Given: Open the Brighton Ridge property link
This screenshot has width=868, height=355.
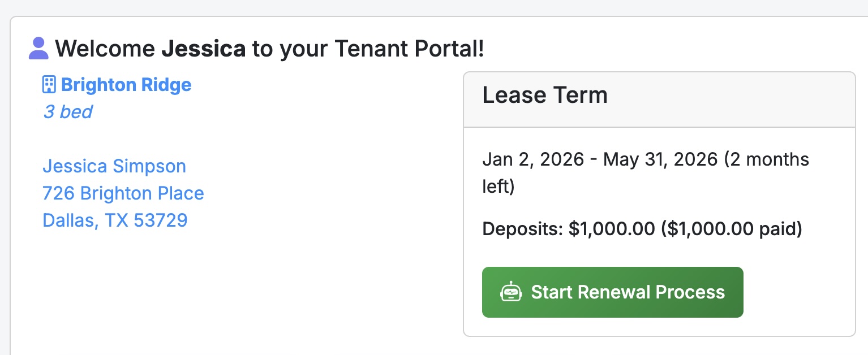Looking at the screenshot, I should point(127,84).
